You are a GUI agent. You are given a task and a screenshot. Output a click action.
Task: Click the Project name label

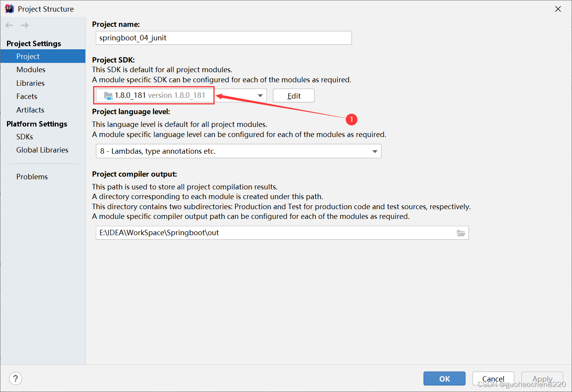click(x=116, y=24)
